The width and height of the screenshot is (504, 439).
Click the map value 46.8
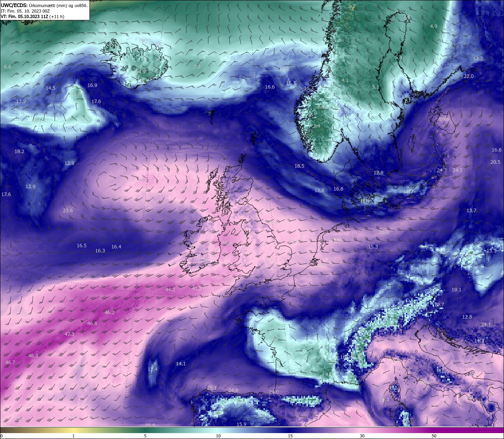coord(92,323)
